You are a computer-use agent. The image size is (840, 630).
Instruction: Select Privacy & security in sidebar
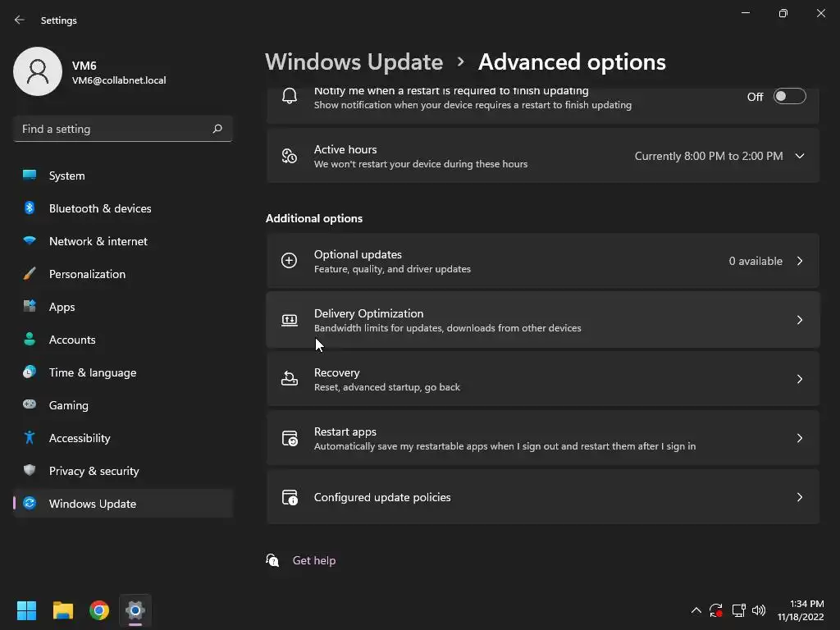coord(123,471)
